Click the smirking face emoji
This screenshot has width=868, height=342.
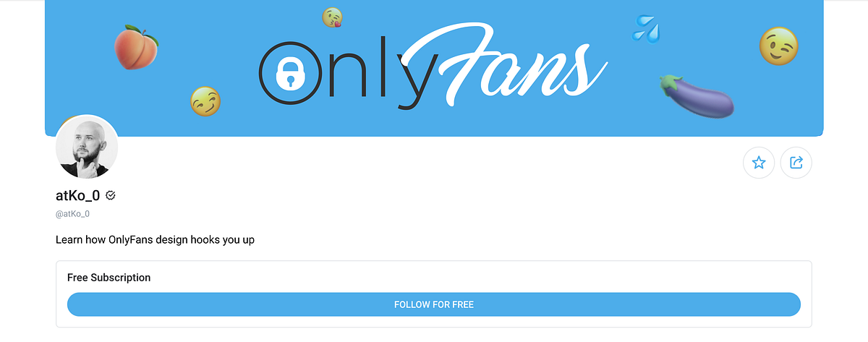[205, 101]
